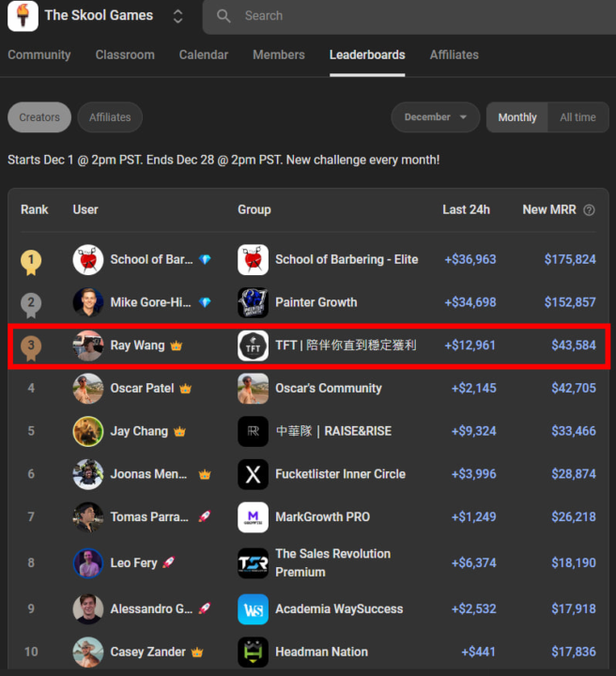
Task: Open the Calendar tab
Action: tap(204, 54)
